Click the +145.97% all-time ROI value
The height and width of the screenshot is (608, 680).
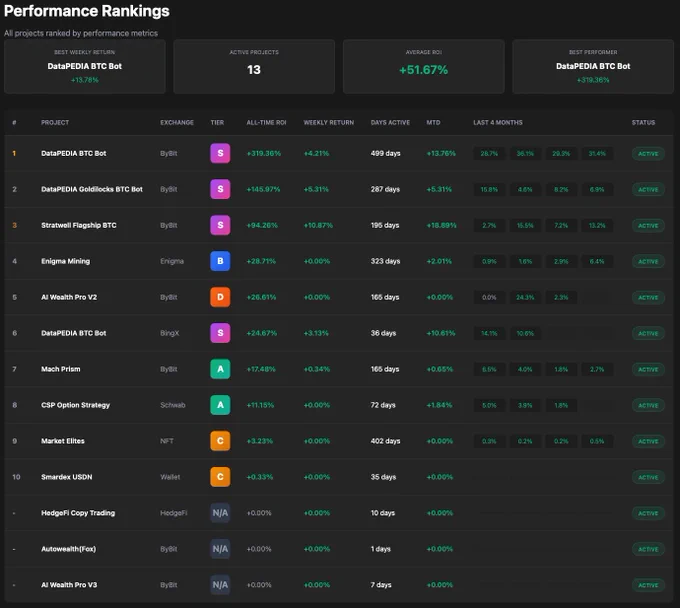tap(263, 190)
